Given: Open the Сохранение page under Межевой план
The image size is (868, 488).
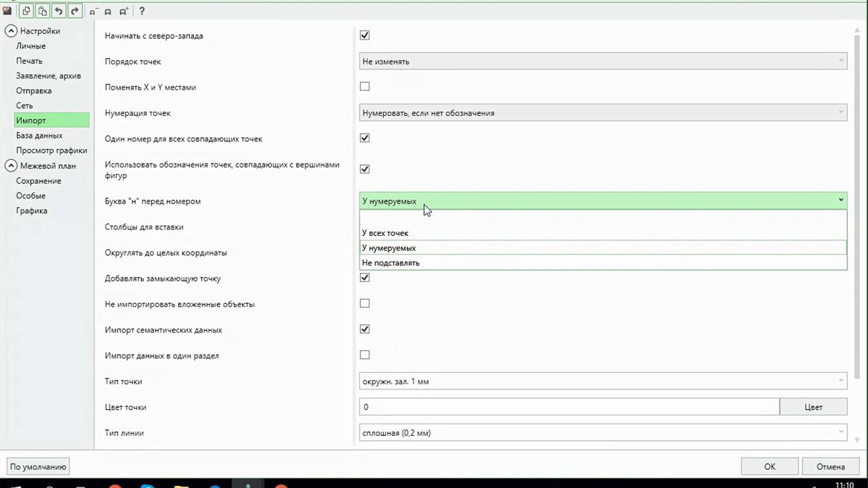Looking at the screenshot, I should 39,181.
